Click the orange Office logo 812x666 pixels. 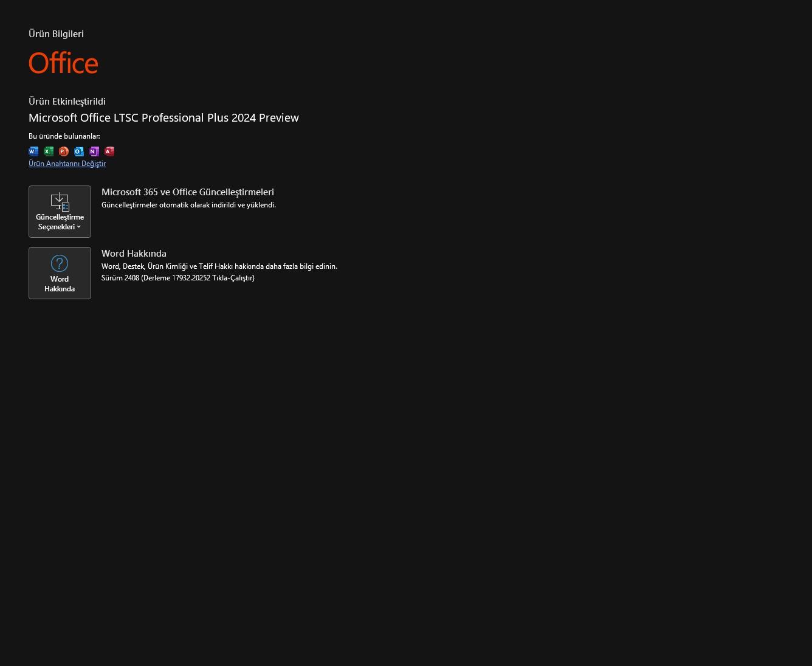63,63
